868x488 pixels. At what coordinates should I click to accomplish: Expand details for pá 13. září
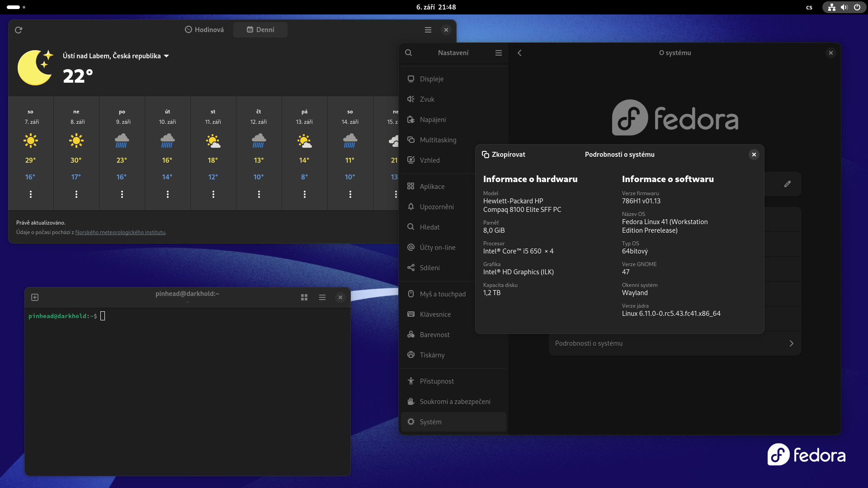(x=305, y=194)
